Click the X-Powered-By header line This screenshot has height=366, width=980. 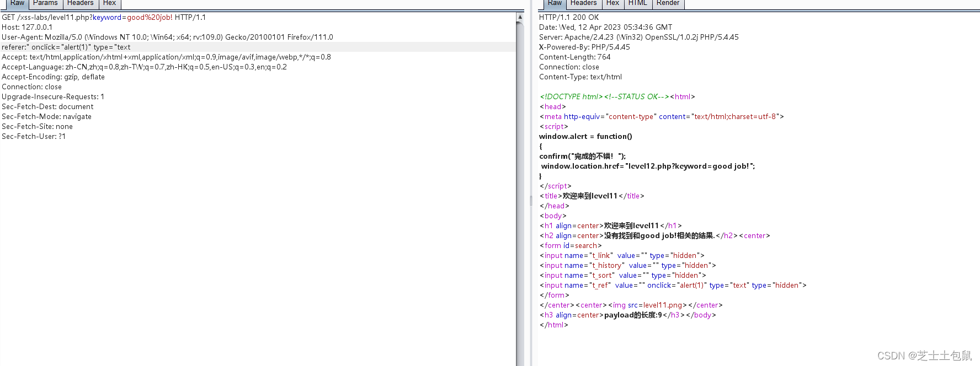[584, 47]
